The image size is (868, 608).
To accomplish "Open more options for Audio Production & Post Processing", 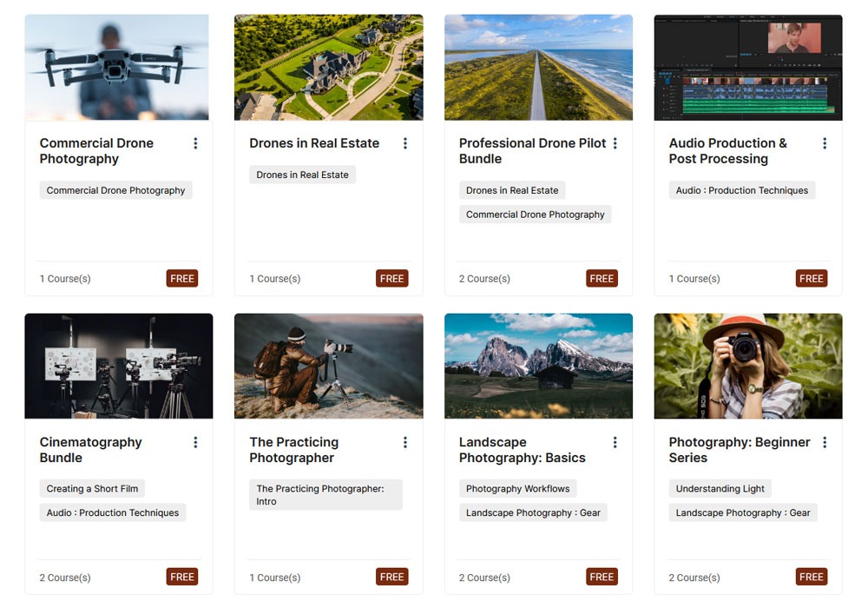I will tap(825, 143).
